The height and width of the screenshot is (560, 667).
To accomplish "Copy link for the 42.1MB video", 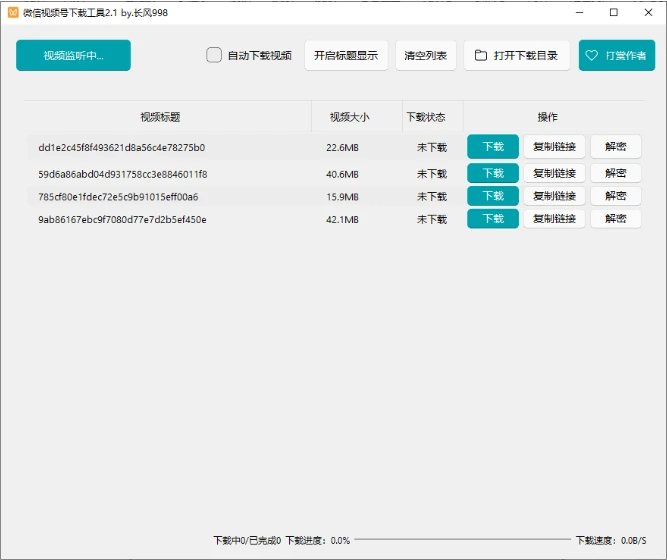I will (554, 219).
